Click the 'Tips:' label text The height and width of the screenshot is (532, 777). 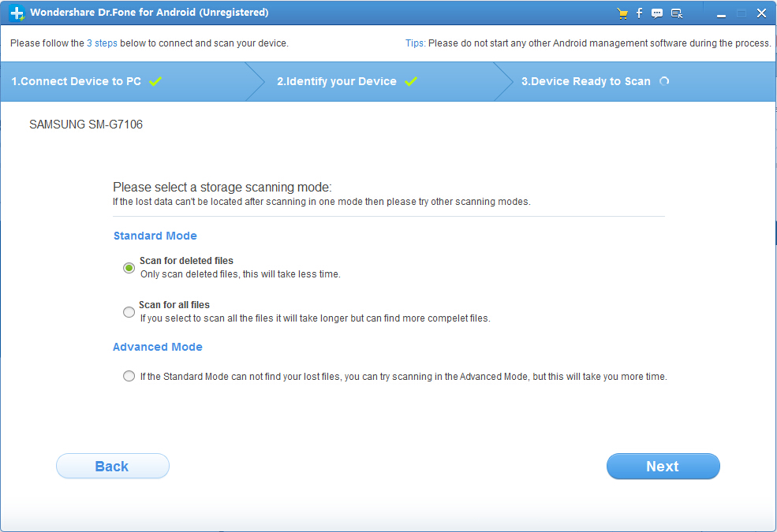(415, 43)
